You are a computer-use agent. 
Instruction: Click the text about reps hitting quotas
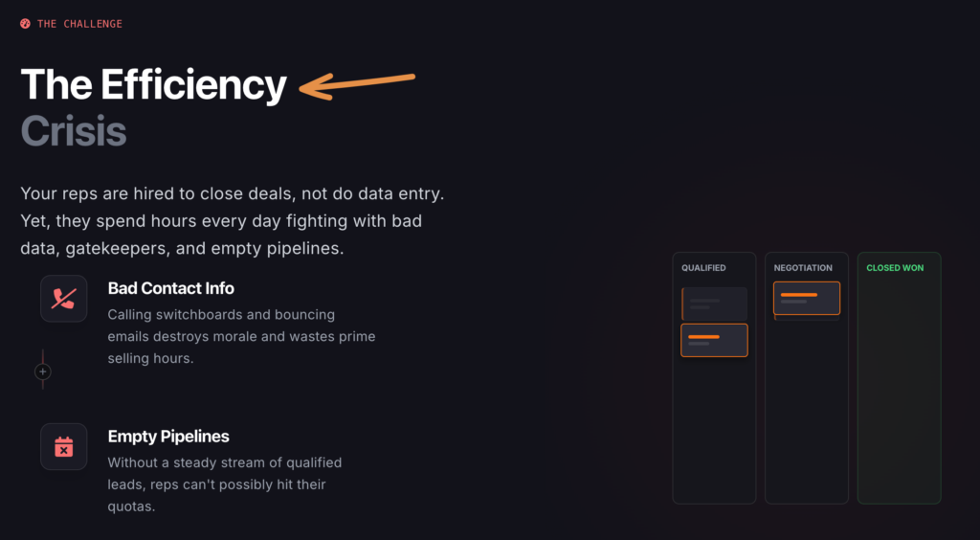point(224,484)
